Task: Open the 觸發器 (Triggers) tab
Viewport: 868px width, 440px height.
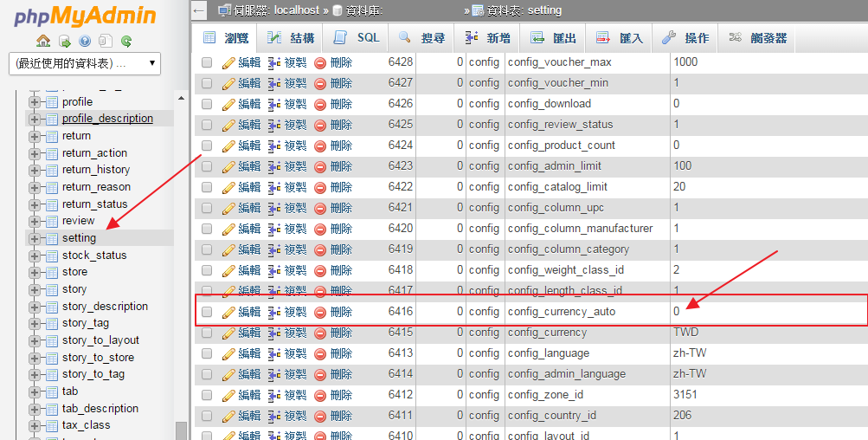Action: point(758,38)
